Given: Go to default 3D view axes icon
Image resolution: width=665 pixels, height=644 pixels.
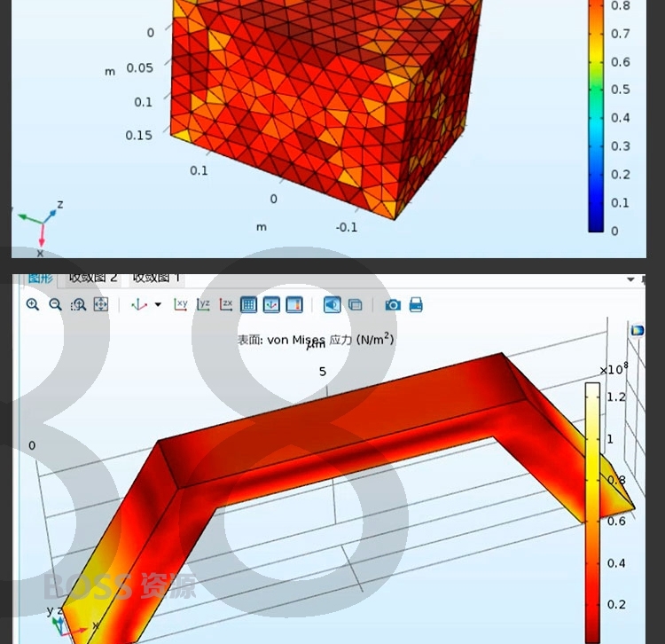Looking at the screenshot, I should pyautogui.click(x=139, y=304).
